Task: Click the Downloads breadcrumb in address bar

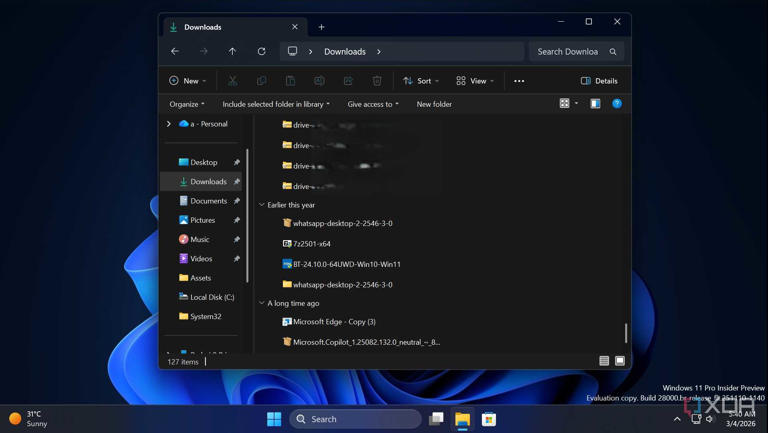Action: tap(345, 51)
